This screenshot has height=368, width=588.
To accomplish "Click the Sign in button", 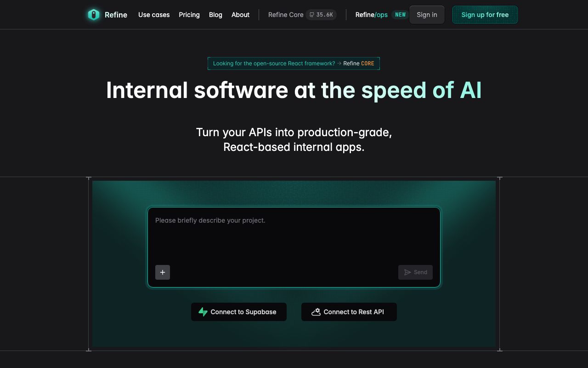I will click(x=427, y=15).
